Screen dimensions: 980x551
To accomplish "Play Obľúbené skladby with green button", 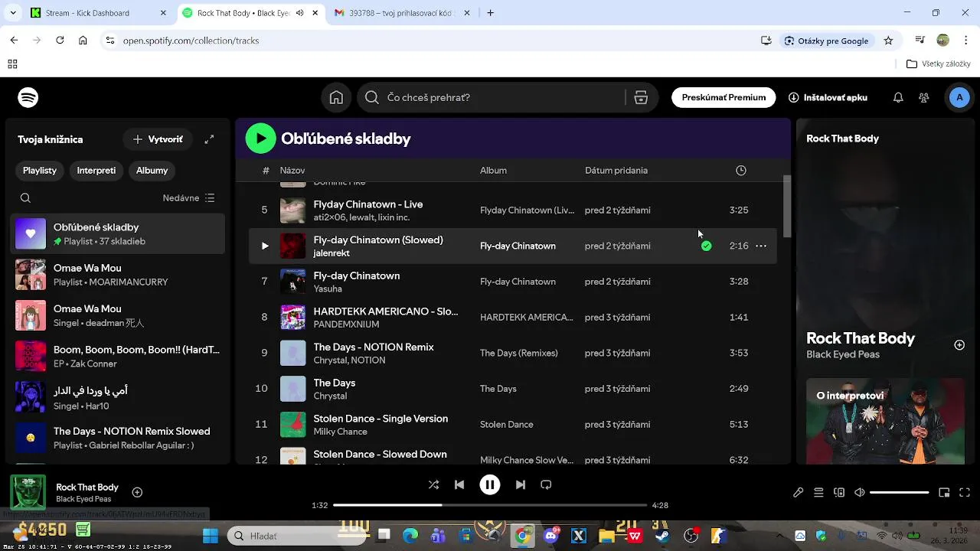I will tap(260, 139).
